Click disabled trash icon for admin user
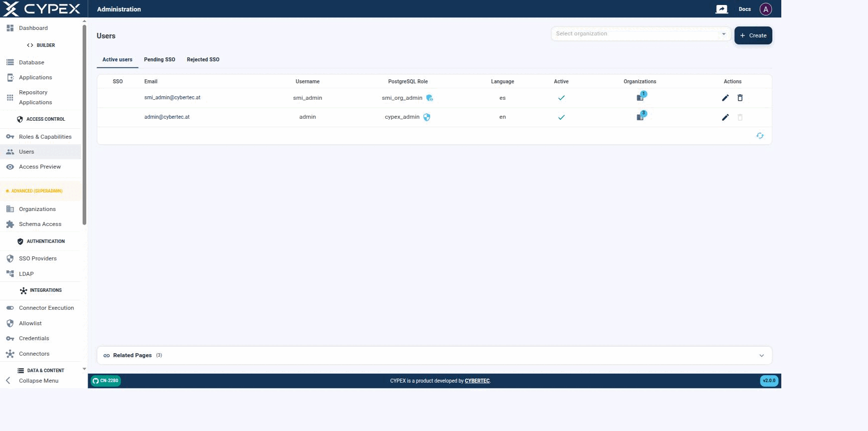Image resolution: width=868 pixels, height=431 pixels. pyautogui.click(x=740, y=117)
